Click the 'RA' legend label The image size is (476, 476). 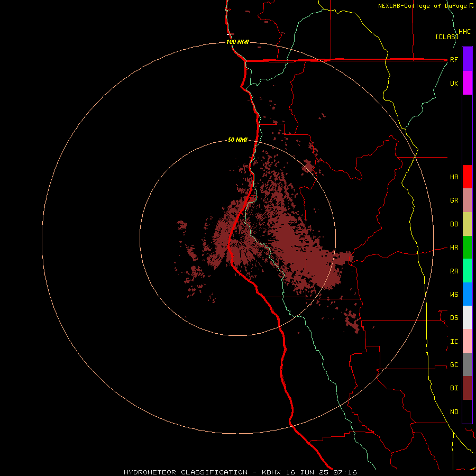454,271
